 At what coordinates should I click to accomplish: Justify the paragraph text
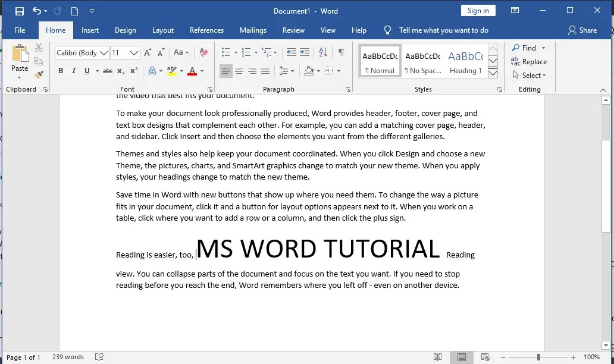coord(265,71)
